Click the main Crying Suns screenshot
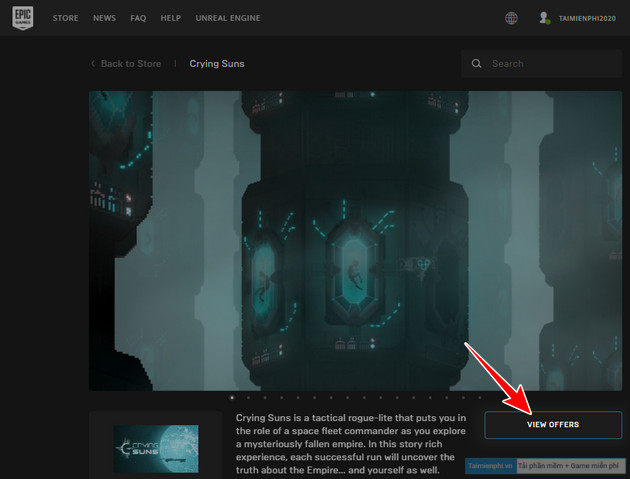The height and width of the screenshot is (479, 630). (356, 241)
